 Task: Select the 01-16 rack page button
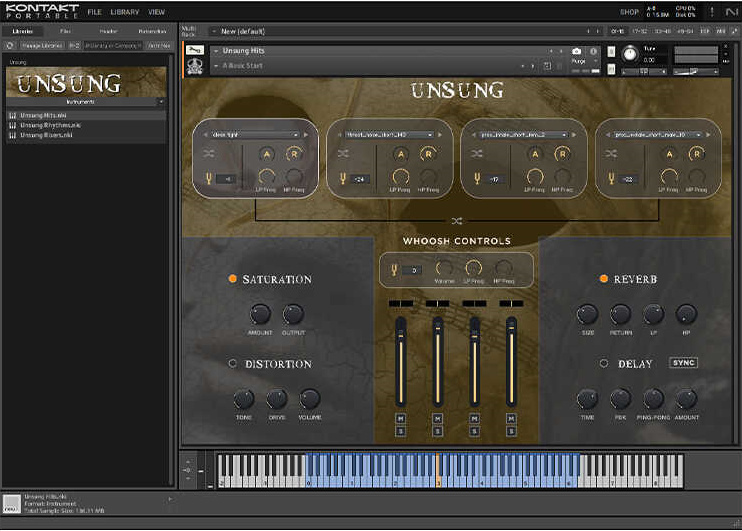coord(617,31)
